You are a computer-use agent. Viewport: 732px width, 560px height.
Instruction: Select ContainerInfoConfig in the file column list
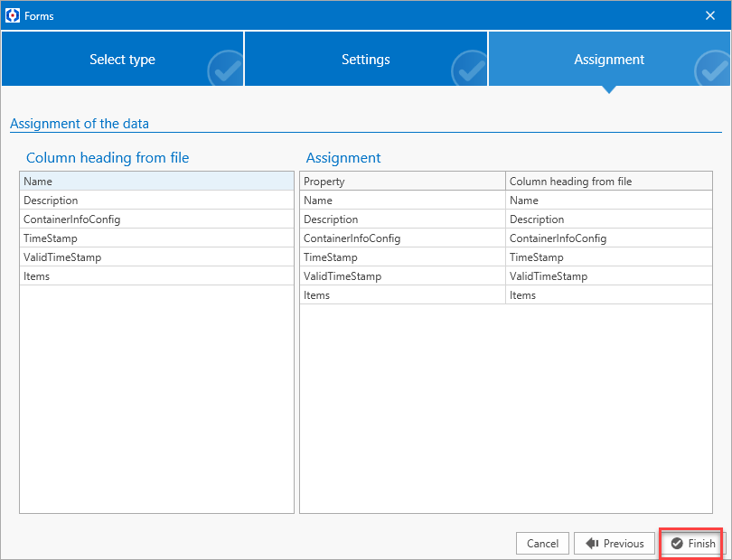(157, 219)
